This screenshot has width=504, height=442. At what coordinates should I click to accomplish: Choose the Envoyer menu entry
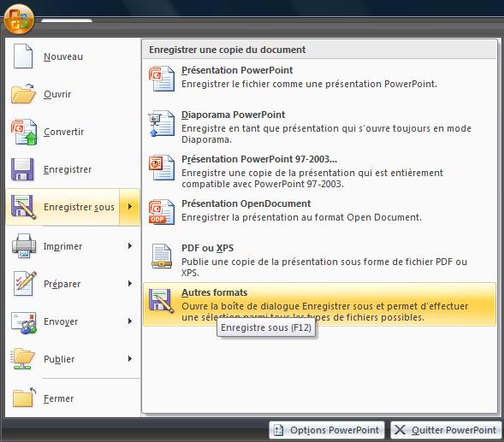tap(73, 321)
